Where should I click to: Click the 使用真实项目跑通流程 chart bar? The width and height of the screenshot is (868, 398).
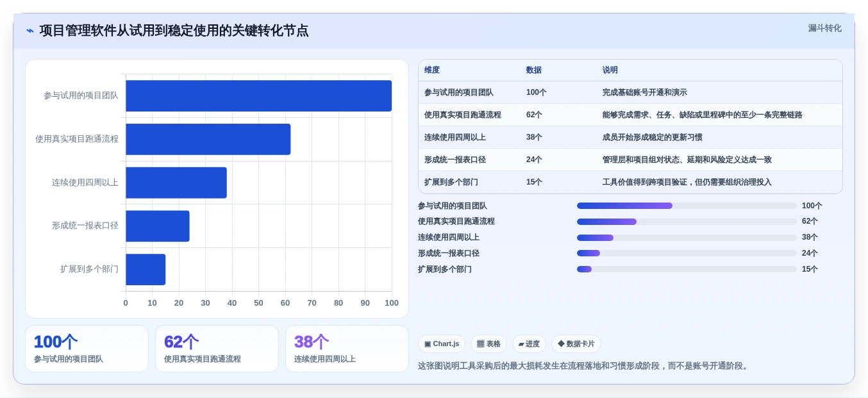tap(208, 139)
